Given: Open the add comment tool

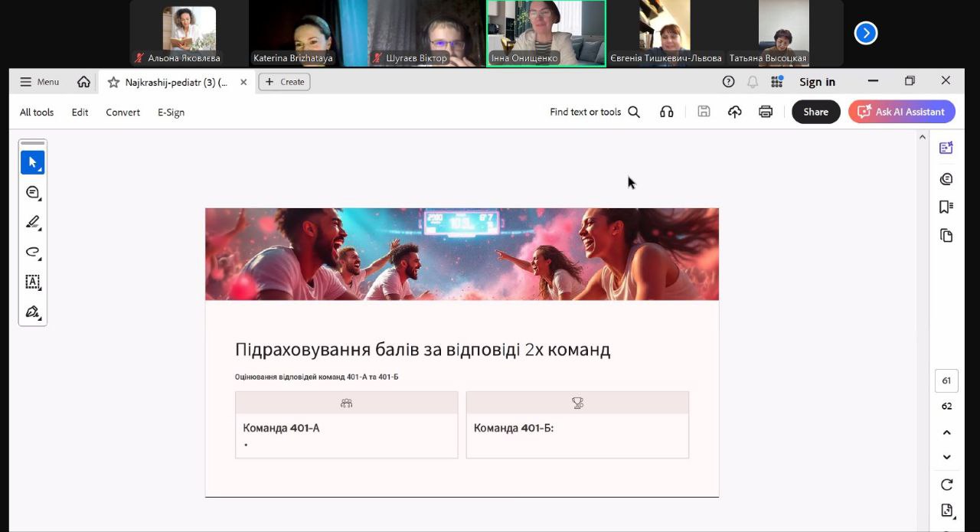Looking at the screenshot, I should pos(32,193).
